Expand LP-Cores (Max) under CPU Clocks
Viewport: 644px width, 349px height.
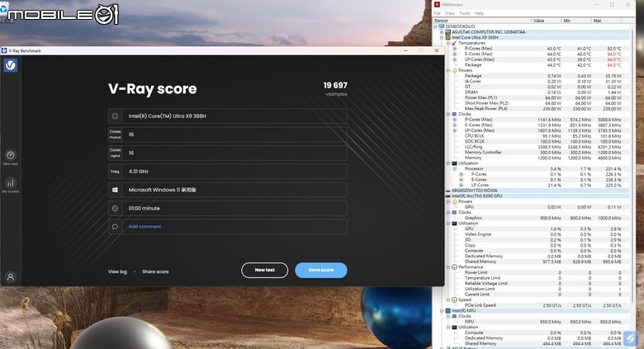455,130
